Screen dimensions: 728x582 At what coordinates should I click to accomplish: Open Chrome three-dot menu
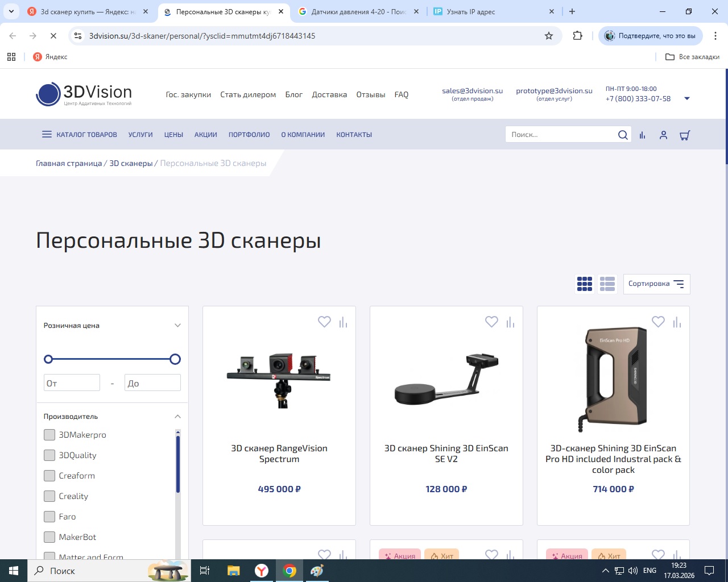(x=715, y=36)
